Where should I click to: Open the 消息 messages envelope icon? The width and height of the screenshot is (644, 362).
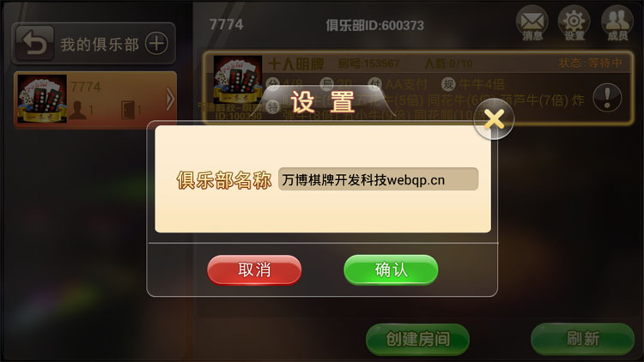pyautogui.click(x=532, y=23)
